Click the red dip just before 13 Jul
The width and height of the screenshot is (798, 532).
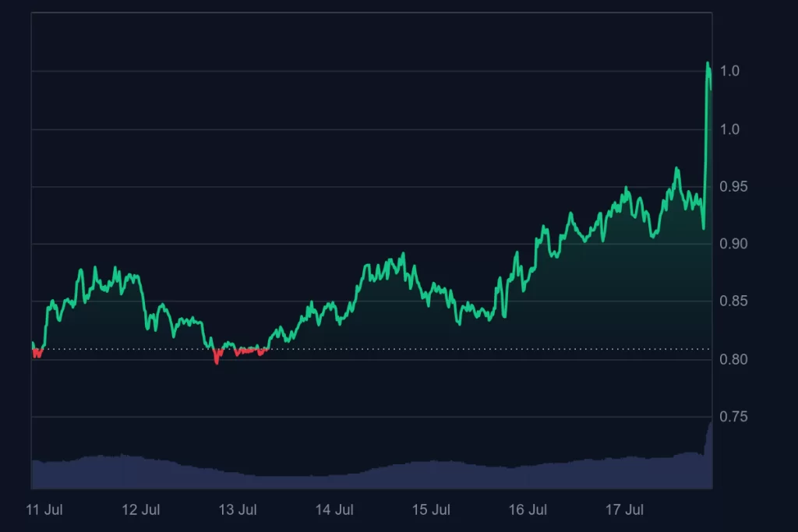point(217,361)
